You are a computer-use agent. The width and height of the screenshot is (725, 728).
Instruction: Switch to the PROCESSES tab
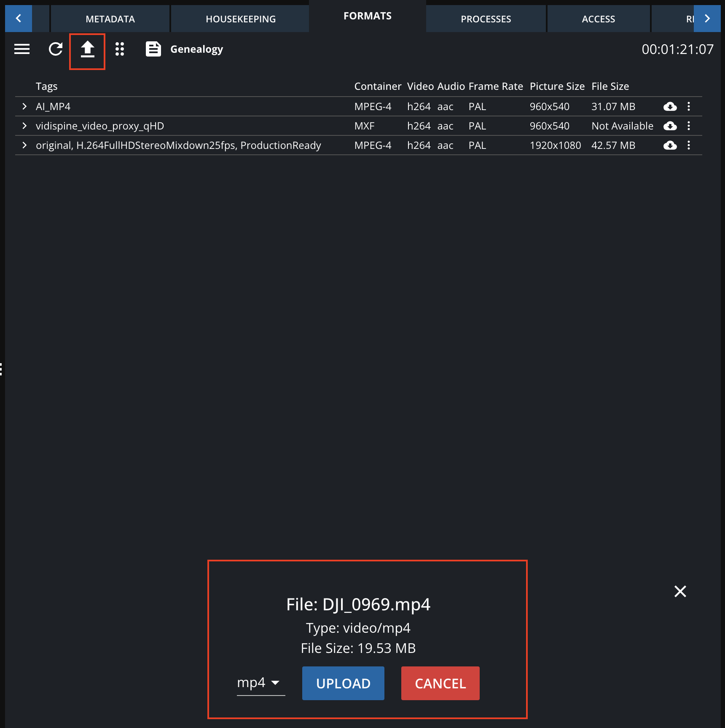[486, 19]
